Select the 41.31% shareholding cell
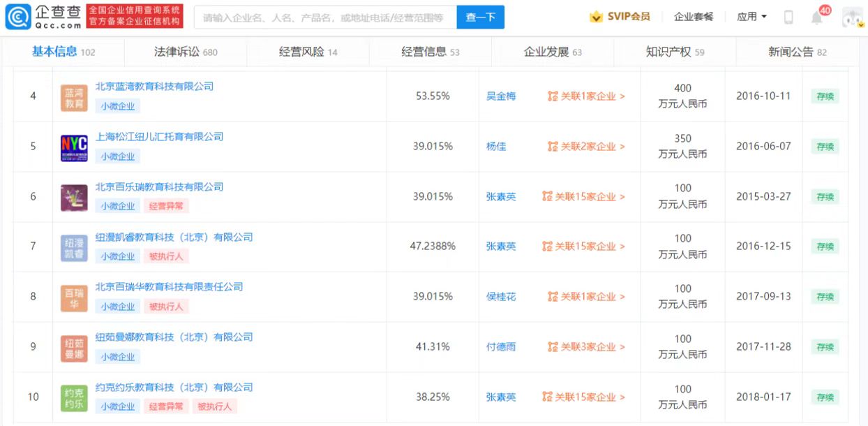Screen dimensions: 868x426 point(433,347)
